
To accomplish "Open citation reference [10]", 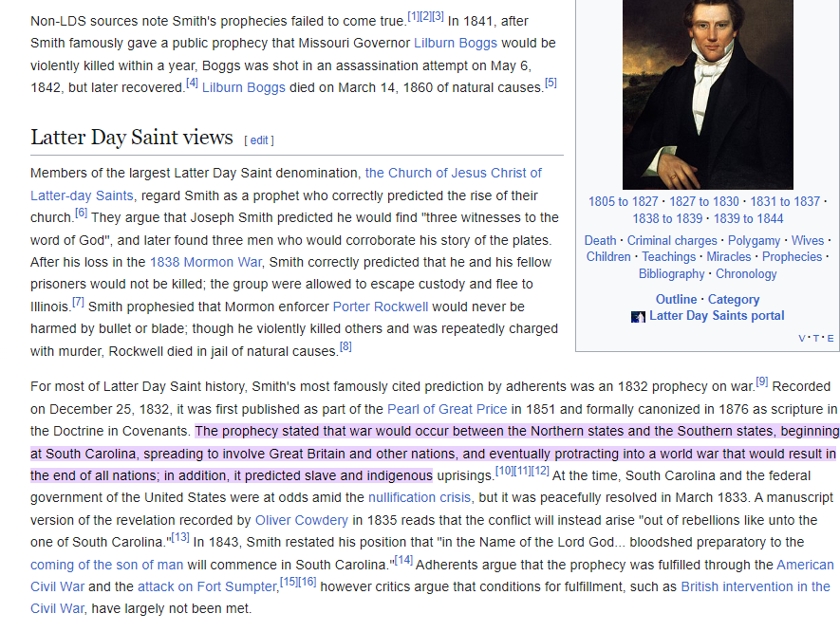I will pos(504,471).
